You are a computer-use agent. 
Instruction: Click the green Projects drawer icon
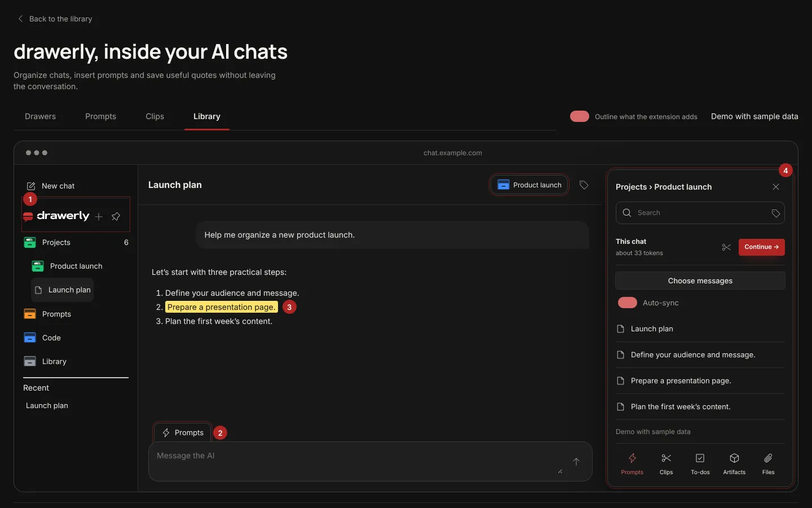(30, 242)
